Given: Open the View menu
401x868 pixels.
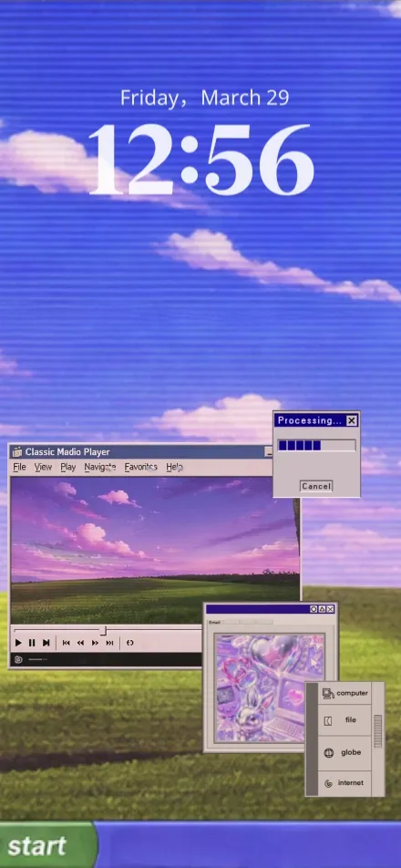Looking at the screenshot, I should coord(43,467).
